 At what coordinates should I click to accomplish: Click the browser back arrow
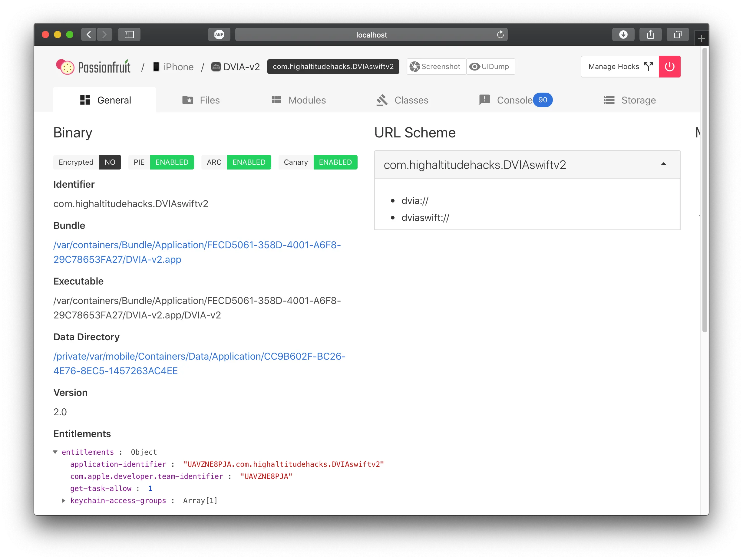point(89,34)
